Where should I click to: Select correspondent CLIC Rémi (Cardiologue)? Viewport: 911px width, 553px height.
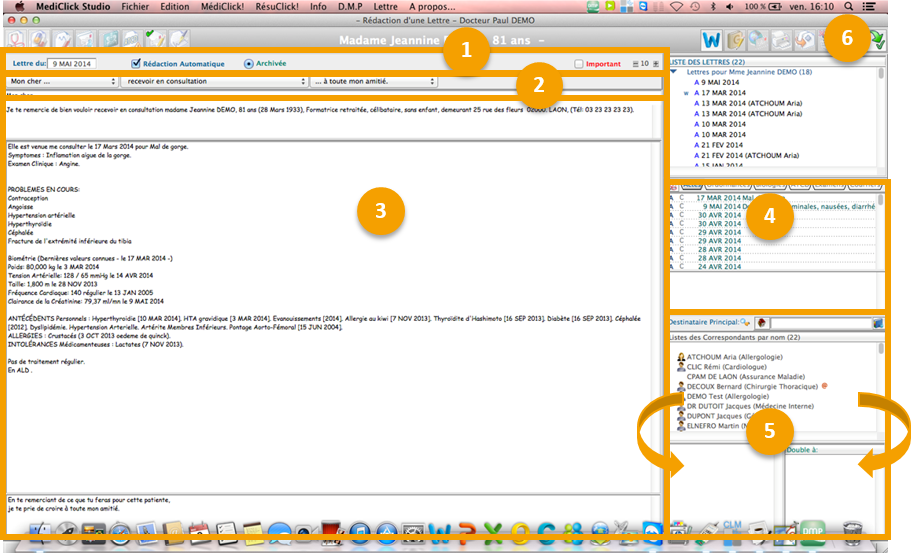725,368
